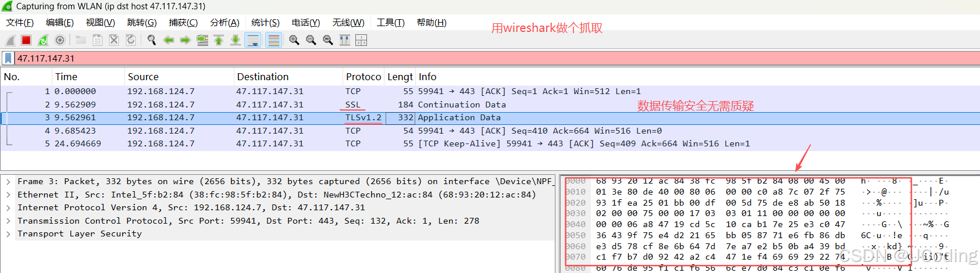980x273 pixels.
Task: Toggle auto-scroll during live capture
Action: click(x=253, y=40)
